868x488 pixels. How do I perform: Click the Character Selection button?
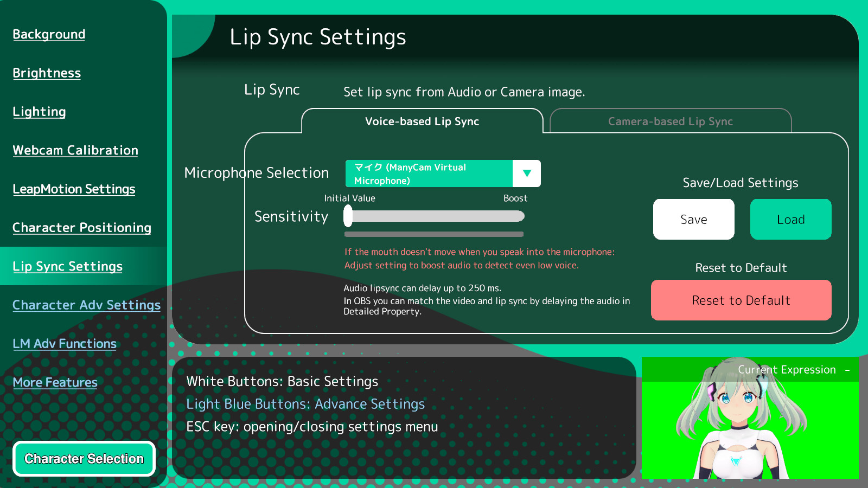84,459
